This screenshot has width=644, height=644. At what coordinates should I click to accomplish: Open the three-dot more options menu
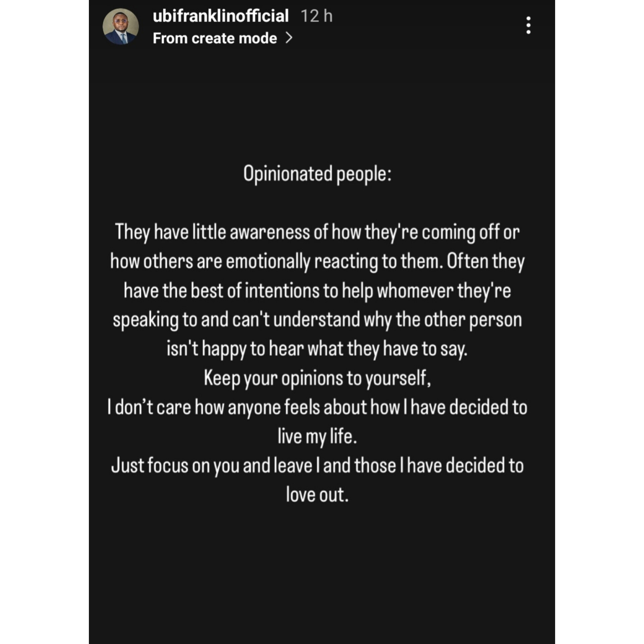coord(528,25)
